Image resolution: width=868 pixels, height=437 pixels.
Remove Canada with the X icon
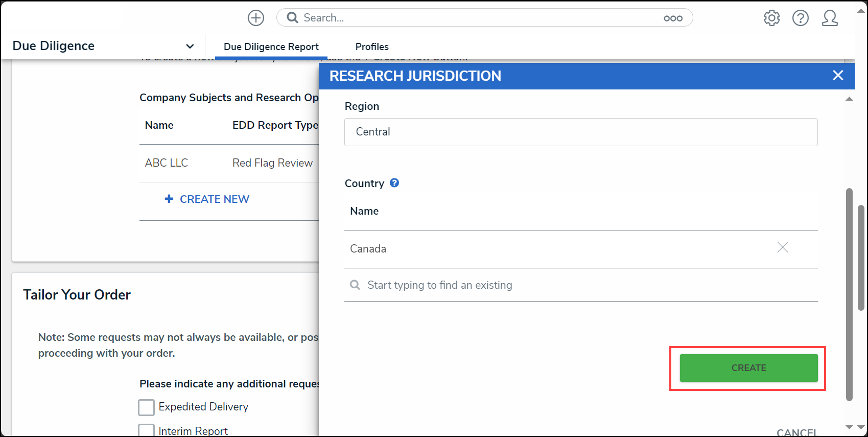coord(783,247)
